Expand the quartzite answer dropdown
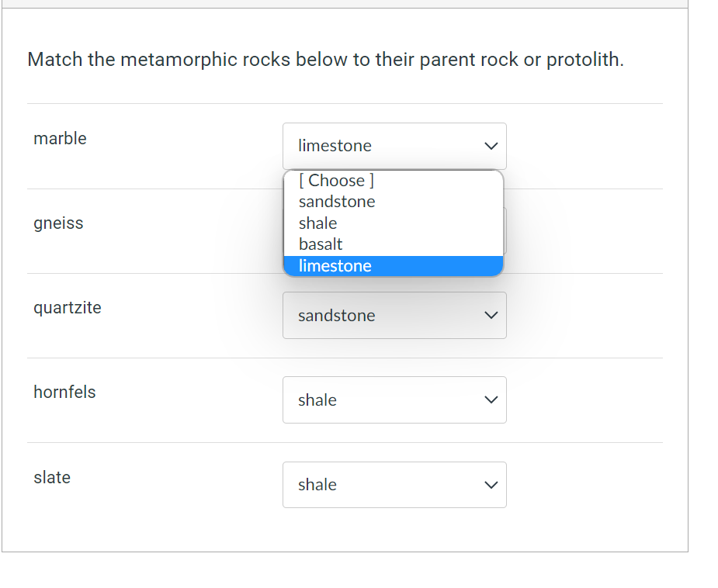The image size is (718, 588). pyautogui.click(x=394, y=316)
